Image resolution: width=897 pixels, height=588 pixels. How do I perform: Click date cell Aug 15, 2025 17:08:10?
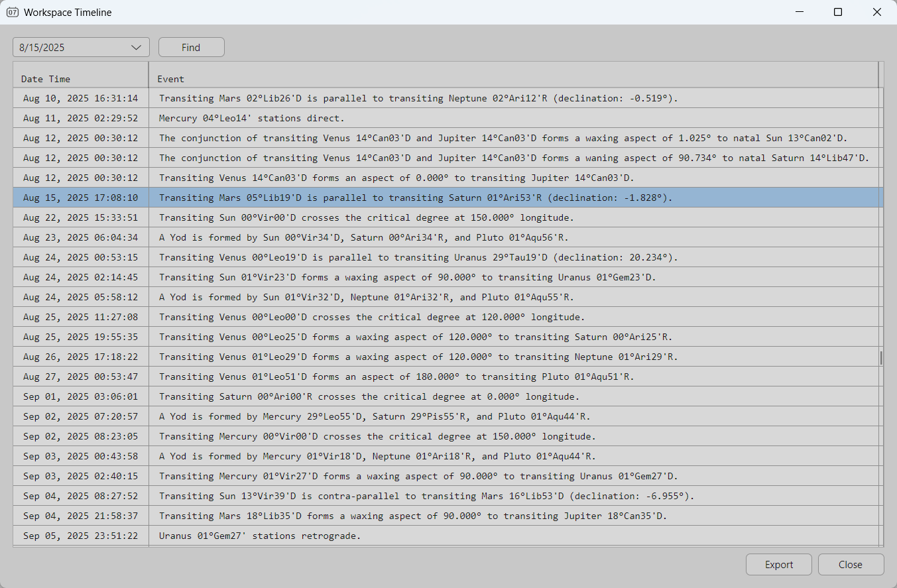(x=80, y=198)
